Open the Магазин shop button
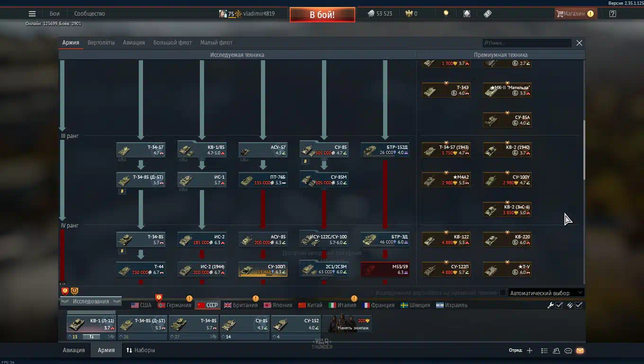 tap(575, 14)
